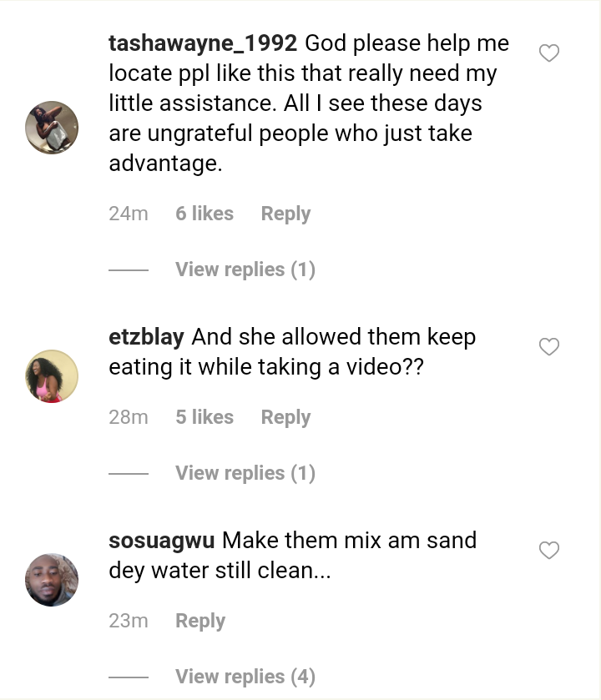This screenshot has width=601, height=700.
Task: Open tashawayne_1992 username link
Action: (x=203, y=43)
